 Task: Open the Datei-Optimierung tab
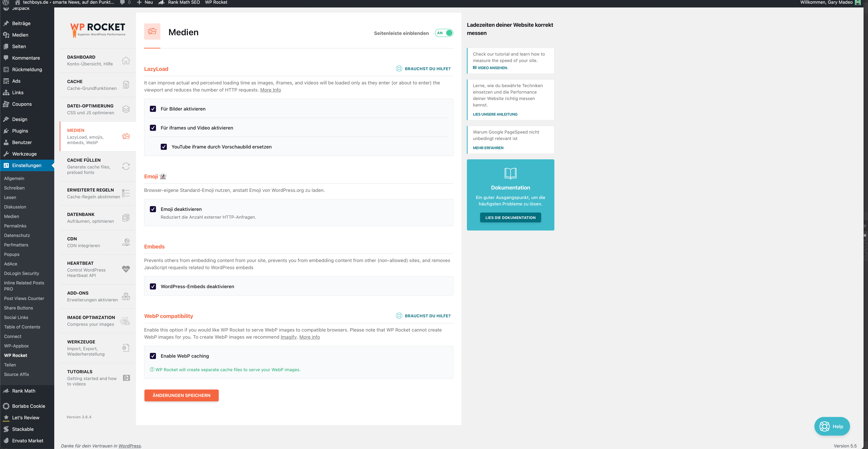[98, 109]
